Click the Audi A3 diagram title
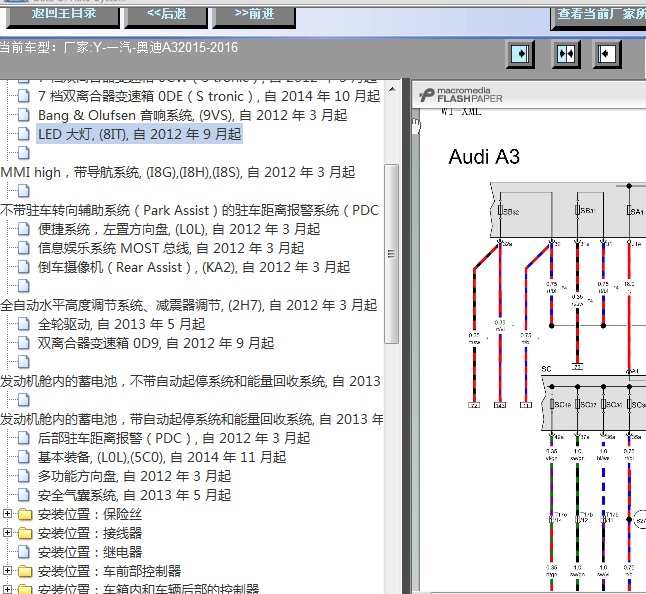 click(x=484, y=157)
